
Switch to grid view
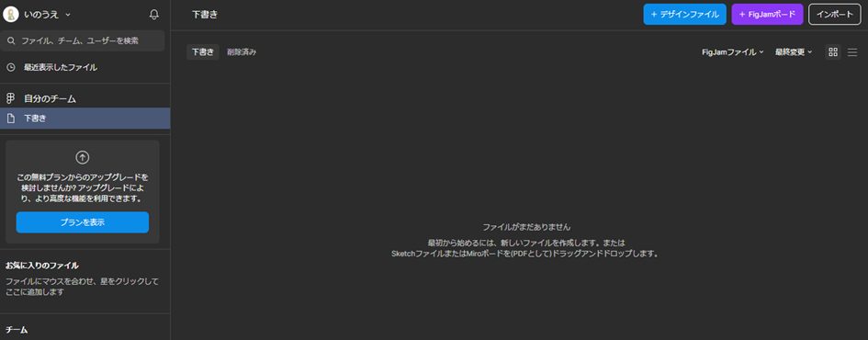(x=833, y=52)
